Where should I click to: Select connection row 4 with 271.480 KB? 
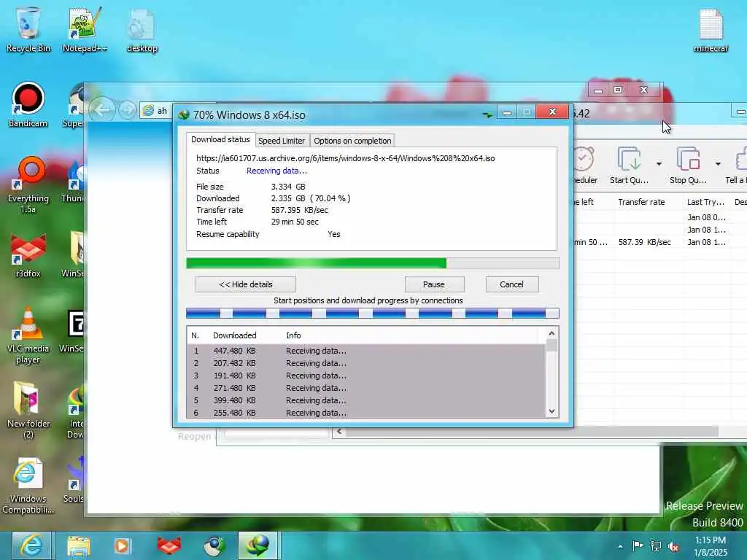(x=366, y=388)
